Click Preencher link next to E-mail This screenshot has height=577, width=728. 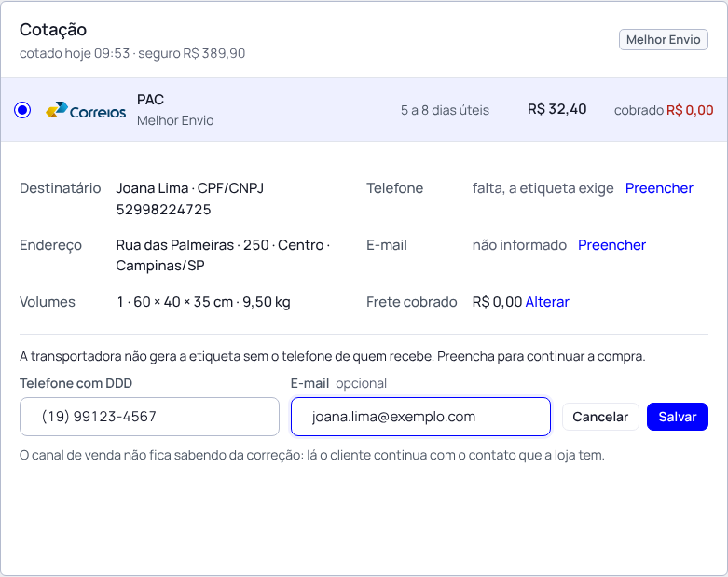point(611,244)
